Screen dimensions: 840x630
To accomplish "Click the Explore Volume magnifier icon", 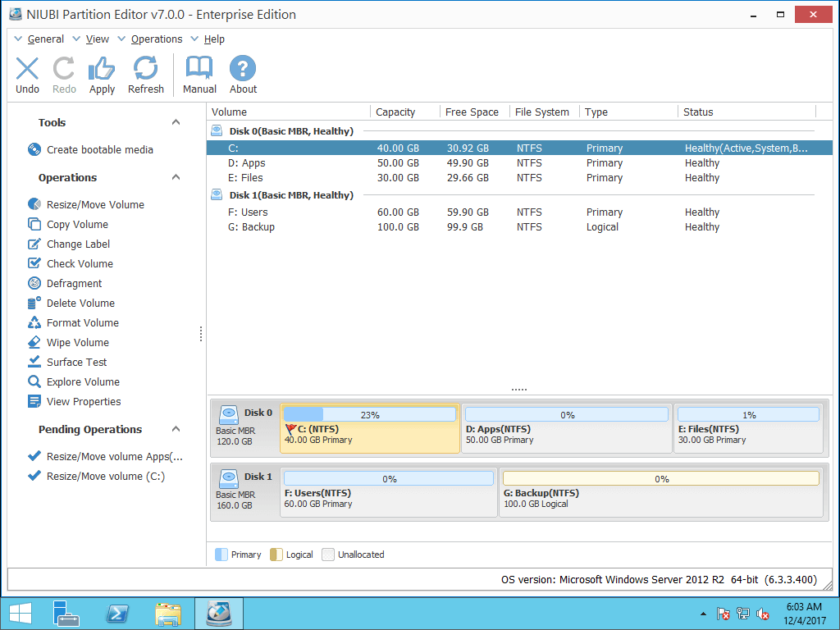I will (34, 381).
